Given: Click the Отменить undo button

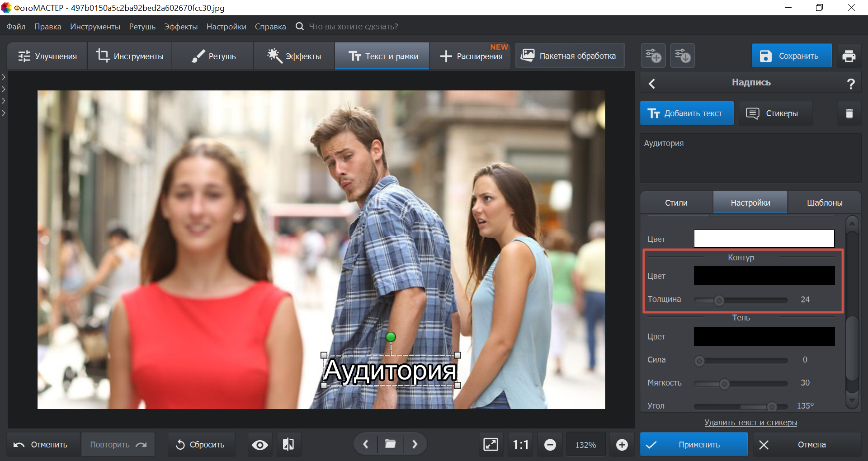Looking at the screenshot, I should [x=44, y=444].
